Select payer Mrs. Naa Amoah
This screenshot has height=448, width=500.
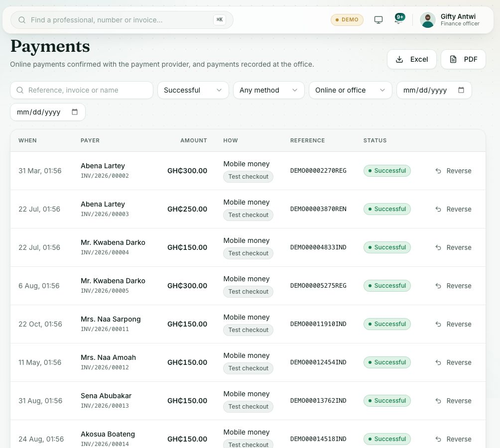tap(108, 357)
